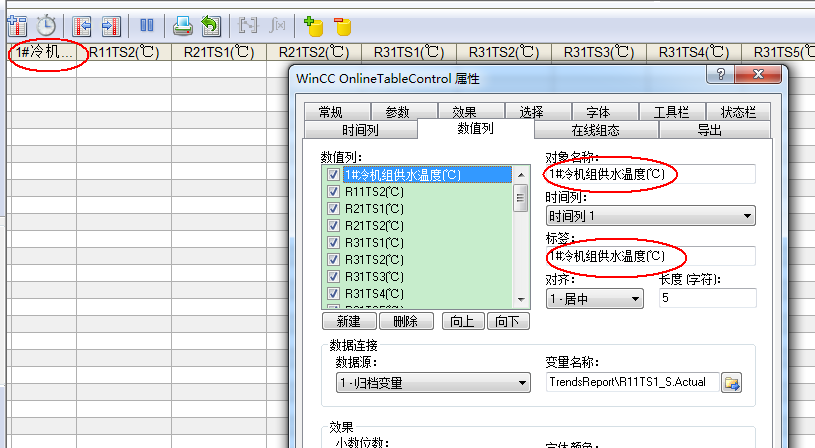Click the disconnect backup archive icon
The height and width of the screenshot is (448, 815).
[x=342, y=25]
